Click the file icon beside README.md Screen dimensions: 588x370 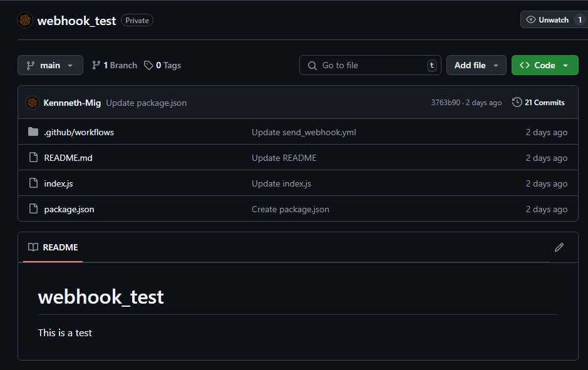point(33,157)
